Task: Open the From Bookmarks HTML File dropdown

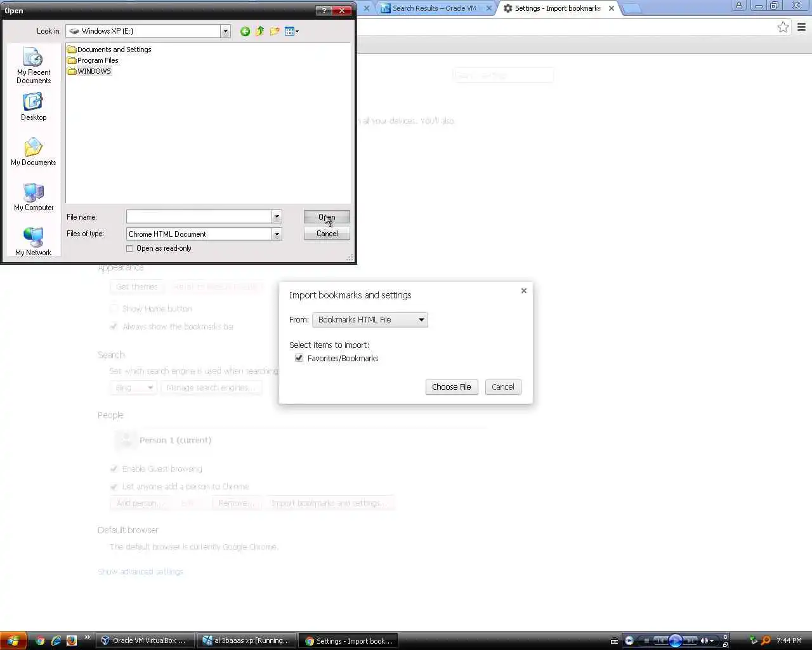Action: click(x=370, y=320)
